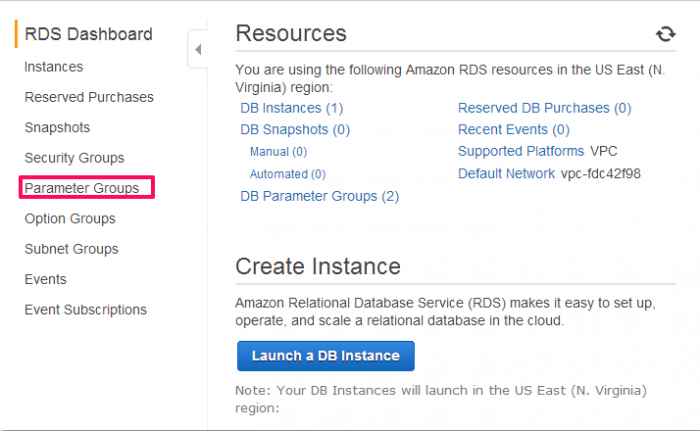Click Reserved DB Purchases (0) link
Screen dimensions: 700x431
545,108
